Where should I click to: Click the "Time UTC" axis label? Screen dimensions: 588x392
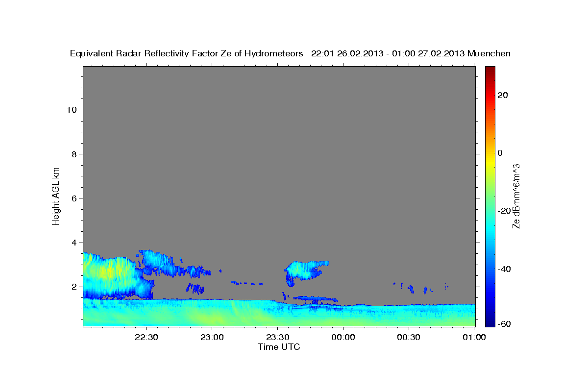[279, 347]
